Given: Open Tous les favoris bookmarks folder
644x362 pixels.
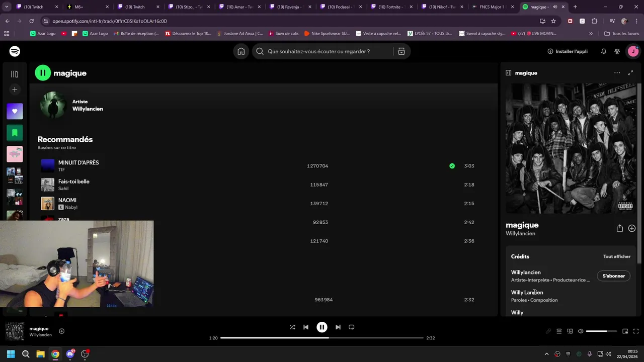Looking at the screenshot, I should (622, 33).
